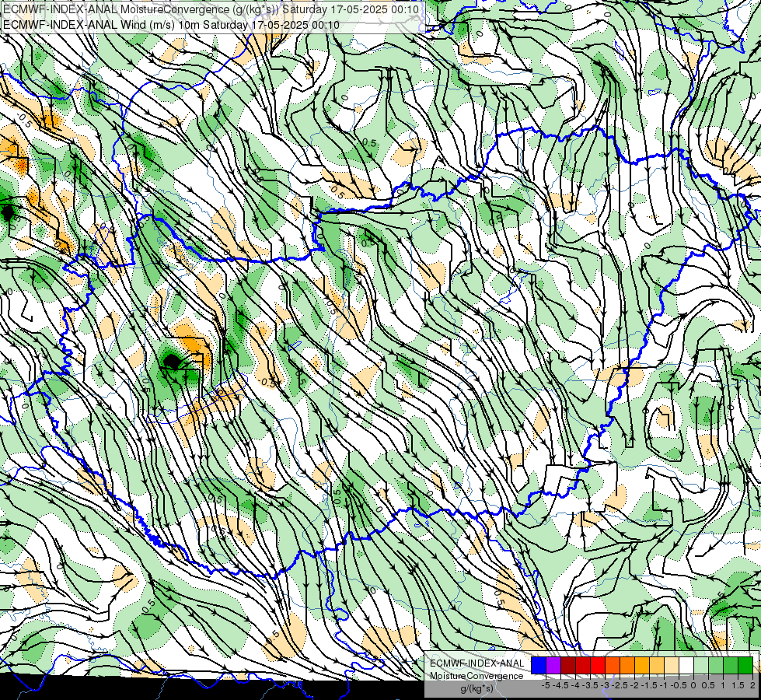761x700 pixels.
Task: Click the pale peach legend swatch above -0.5
Action: (672, 666)
